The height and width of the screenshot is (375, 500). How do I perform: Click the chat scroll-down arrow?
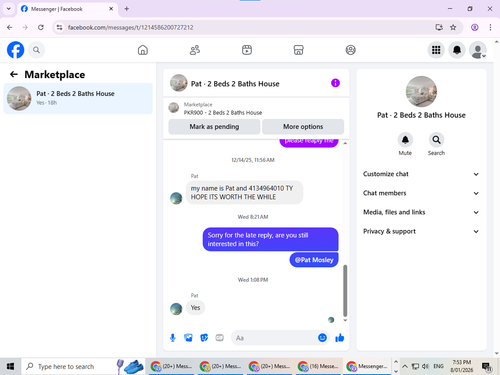(x=345, y=320)
